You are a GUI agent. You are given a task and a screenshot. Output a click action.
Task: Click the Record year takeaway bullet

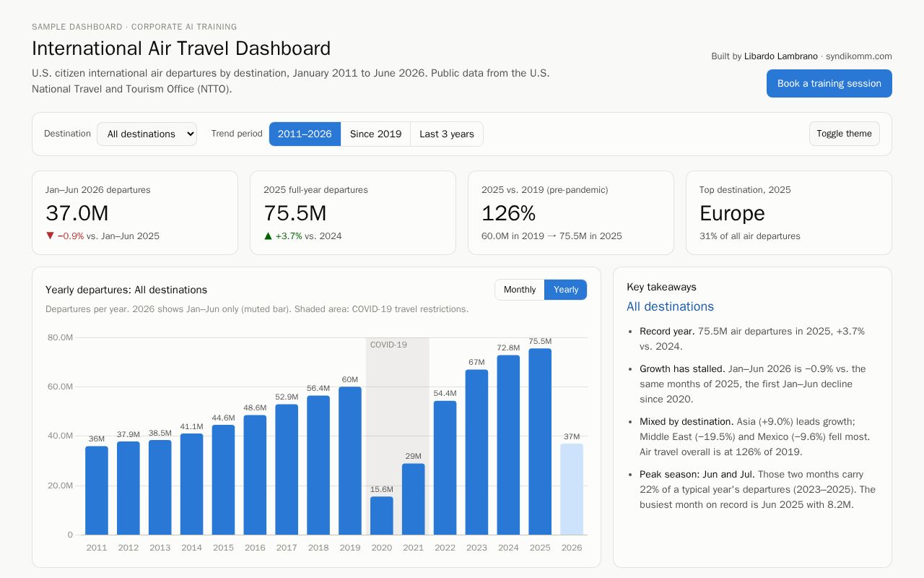[752, 339]
